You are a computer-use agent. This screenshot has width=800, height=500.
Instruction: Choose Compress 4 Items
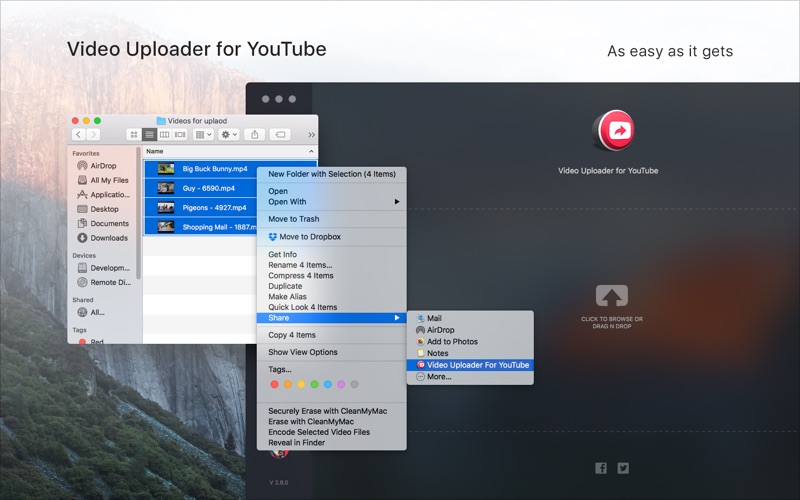coord(332,276)
